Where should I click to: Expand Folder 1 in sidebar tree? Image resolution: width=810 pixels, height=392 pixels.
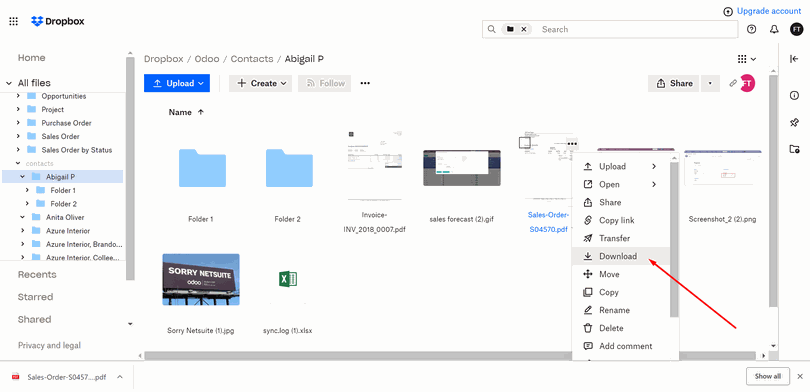[27, 190]
